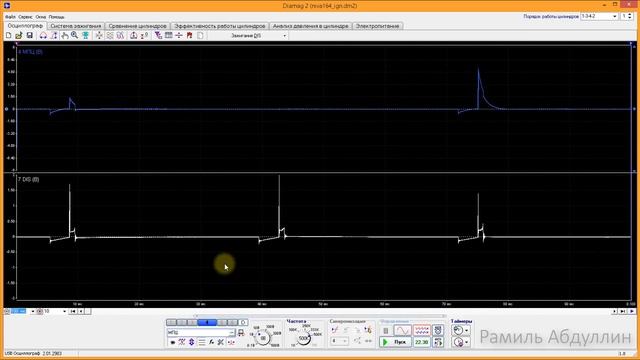
Task: Click the table grid toolbar icon
Action: tap(169, 36)
